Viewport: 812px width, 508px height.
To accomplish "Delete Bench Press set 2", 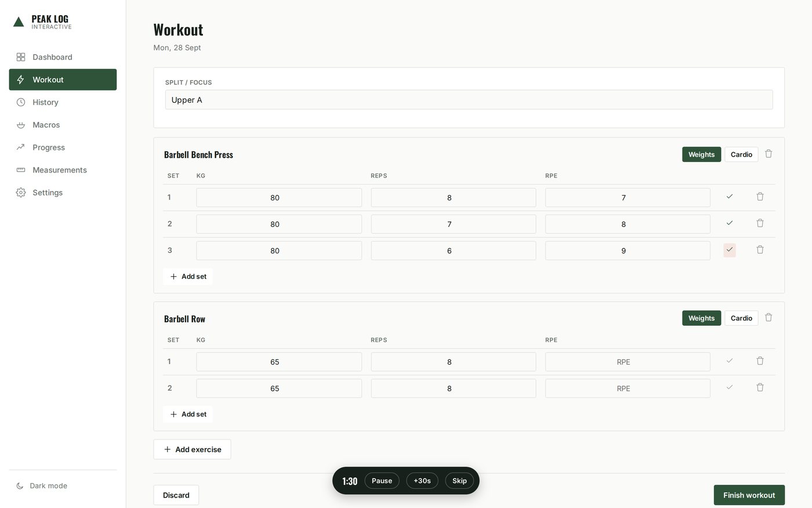I will coord(760,224).
